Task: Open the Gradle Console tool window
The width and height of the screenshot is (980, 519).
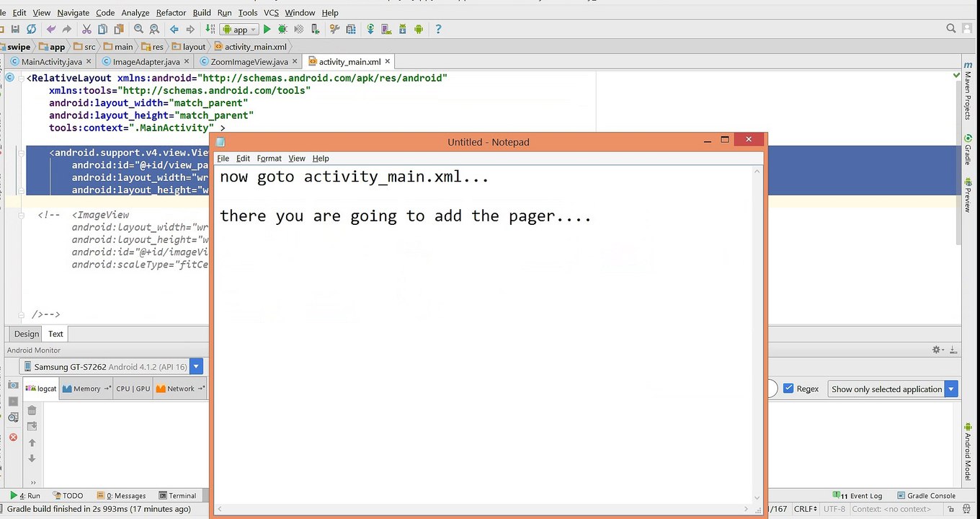Action: pos(926,496)
